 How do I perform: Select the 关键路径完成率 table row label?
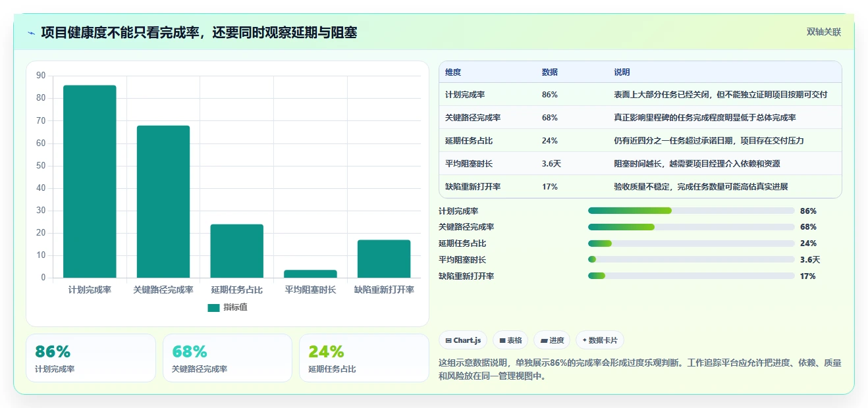pyautogui.click(x=473, y=118)
